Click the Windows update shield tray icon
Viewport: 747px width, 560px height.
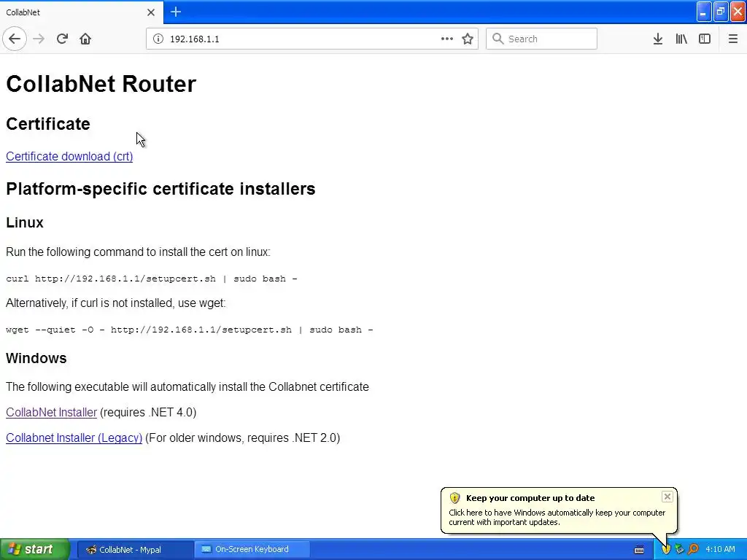(x=666, y=550)
